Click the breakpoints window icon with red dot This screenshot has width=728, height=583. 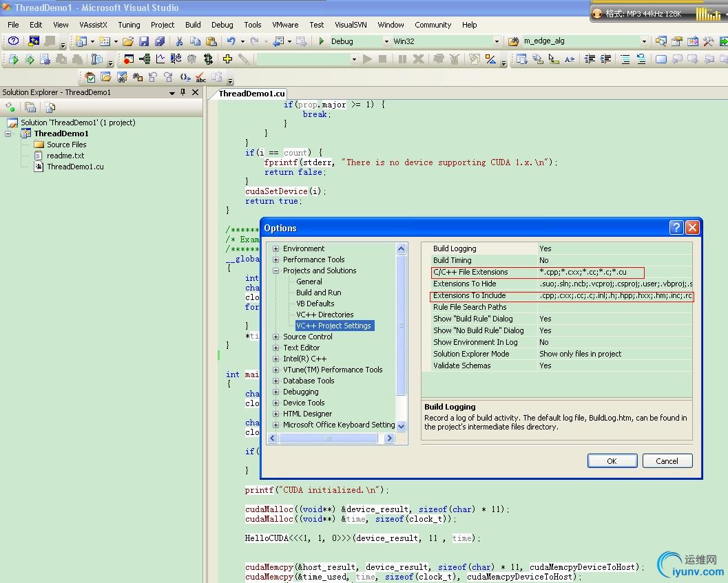coord(129,59)
